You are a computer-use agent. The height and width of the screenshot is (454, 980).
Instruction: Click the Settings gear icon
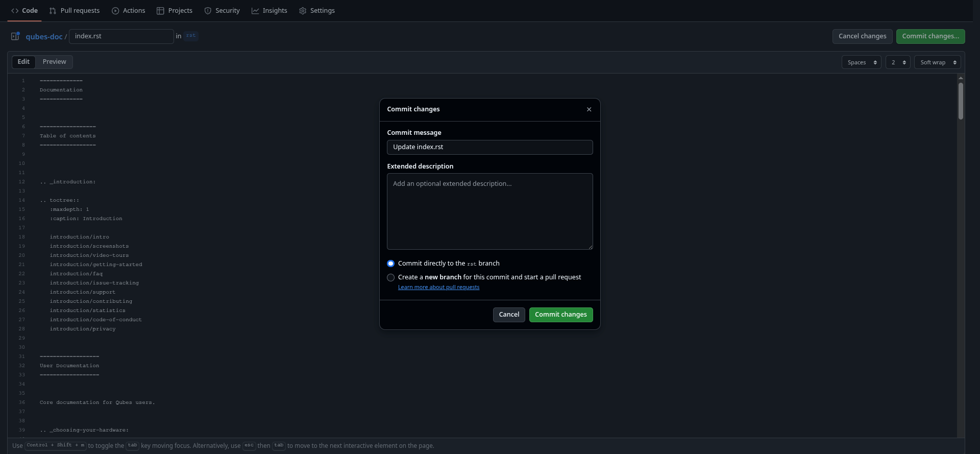coord(303,11)
